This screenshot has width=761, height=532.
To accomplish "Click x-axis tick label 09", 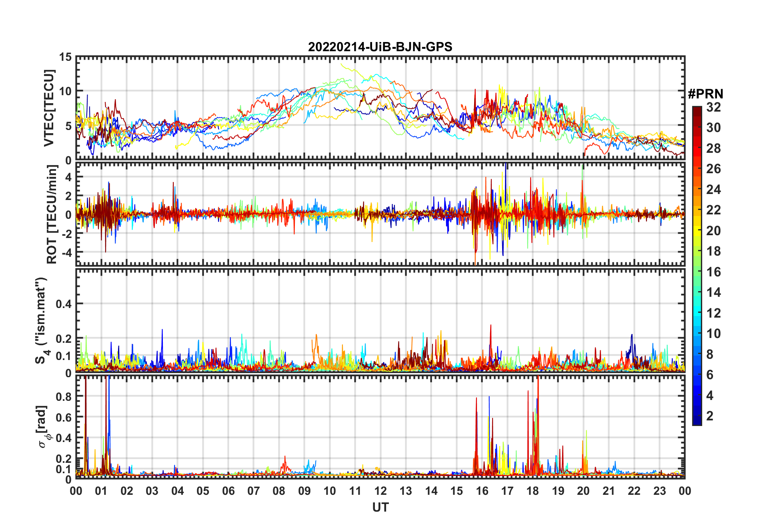I will (304, 491).
